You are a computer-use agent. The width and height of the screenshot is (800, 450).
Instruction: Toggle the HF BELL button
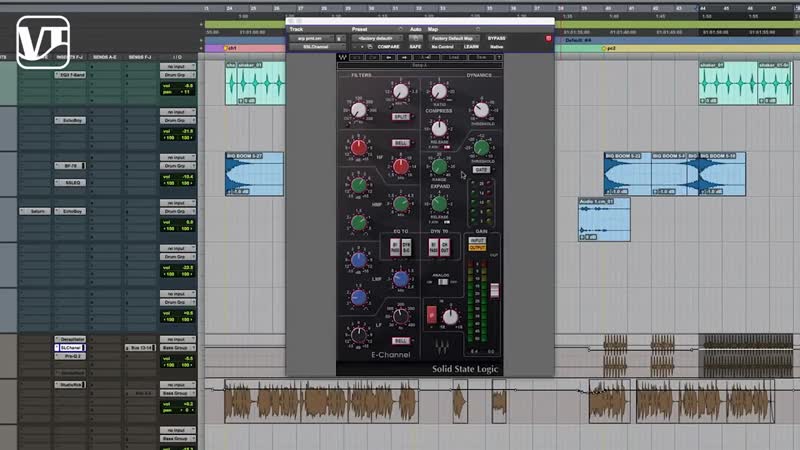click(x=401, y=143)
